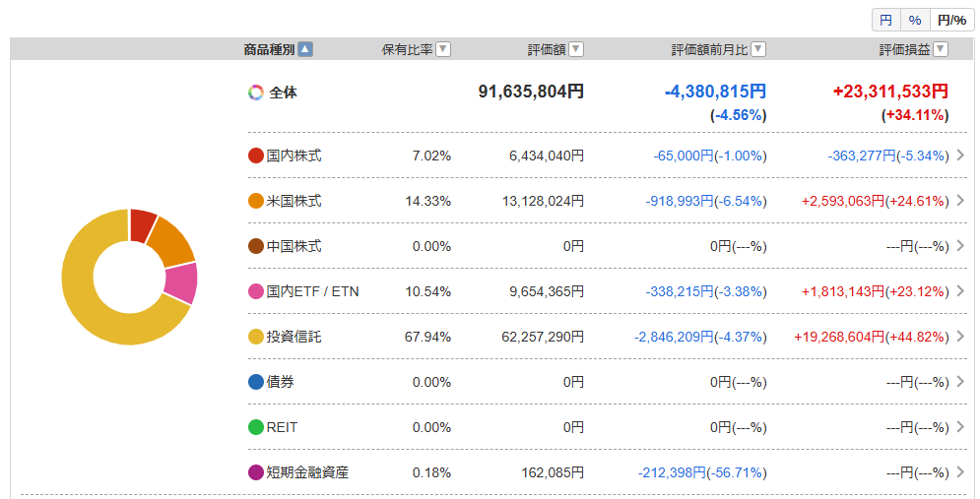Viewport: 980px width, 499px height.
Task: Click the green REIT circle icon
Action: coord(256,427)
